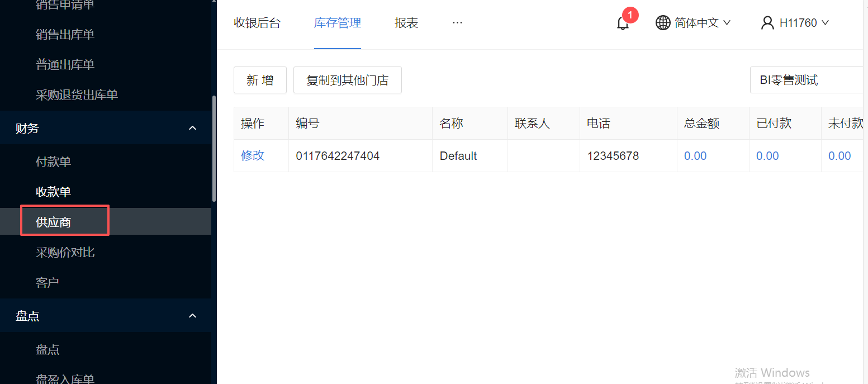Open 收款单 in the sidebar
The image size is (868, 384).
(54, 192)
